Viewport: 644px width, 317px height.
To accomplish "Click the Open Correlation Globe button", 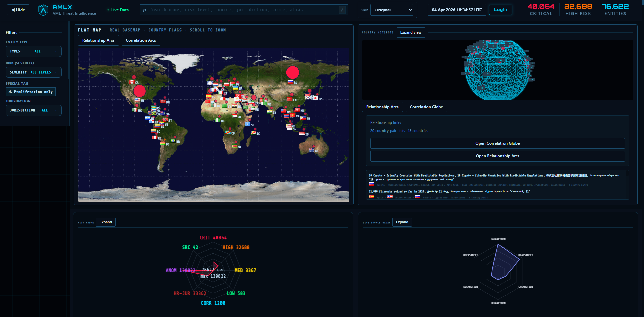I will click(497, 143).
